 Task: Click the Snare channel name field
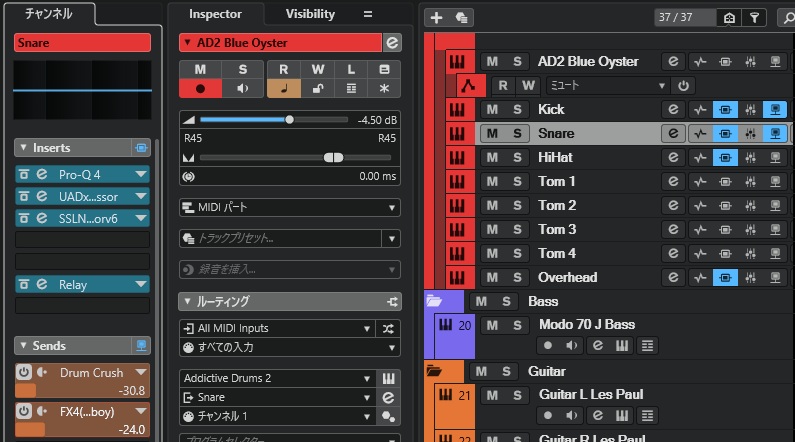click(82, 43)
